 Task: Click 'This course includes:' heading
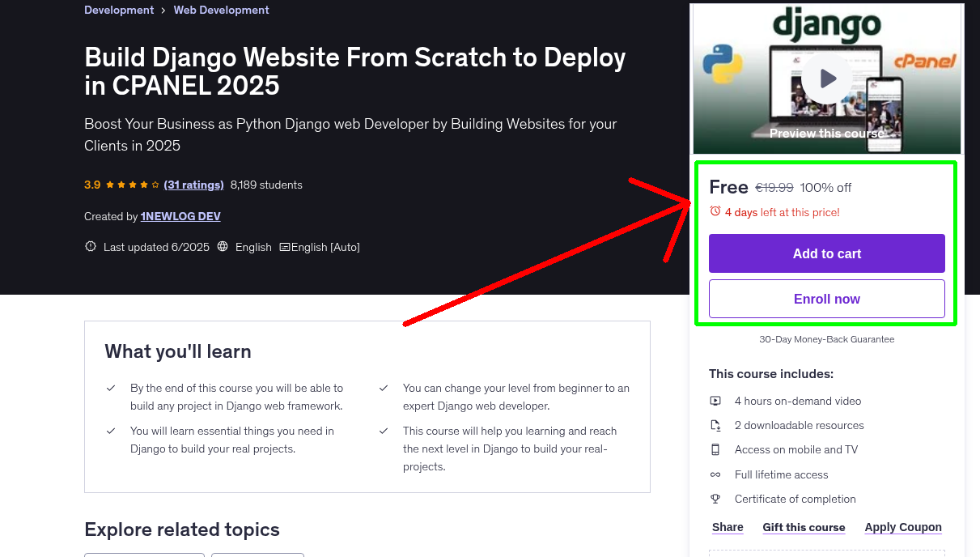[771, 374]
